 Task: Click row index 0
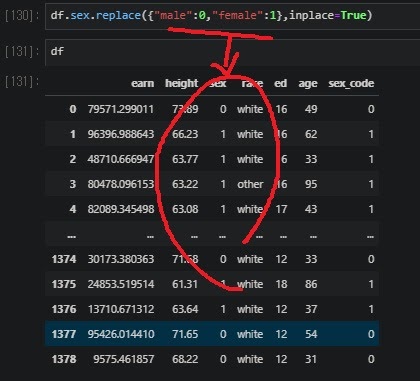coord(73,109)
